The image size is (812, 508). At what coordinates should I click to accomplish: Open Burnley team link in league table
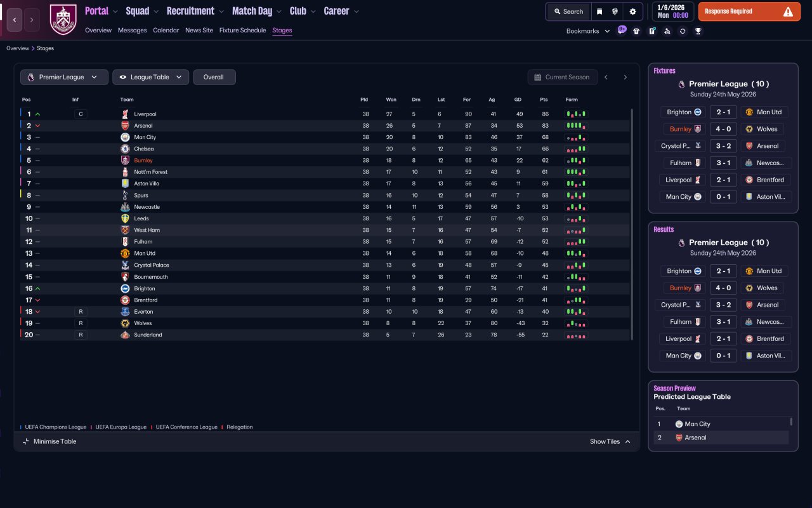[x=143, y=161]
